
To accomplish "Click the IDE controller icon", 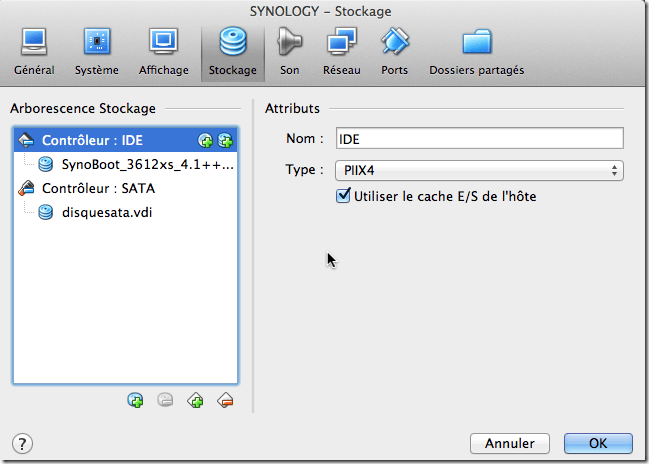I will pos(26,140).
